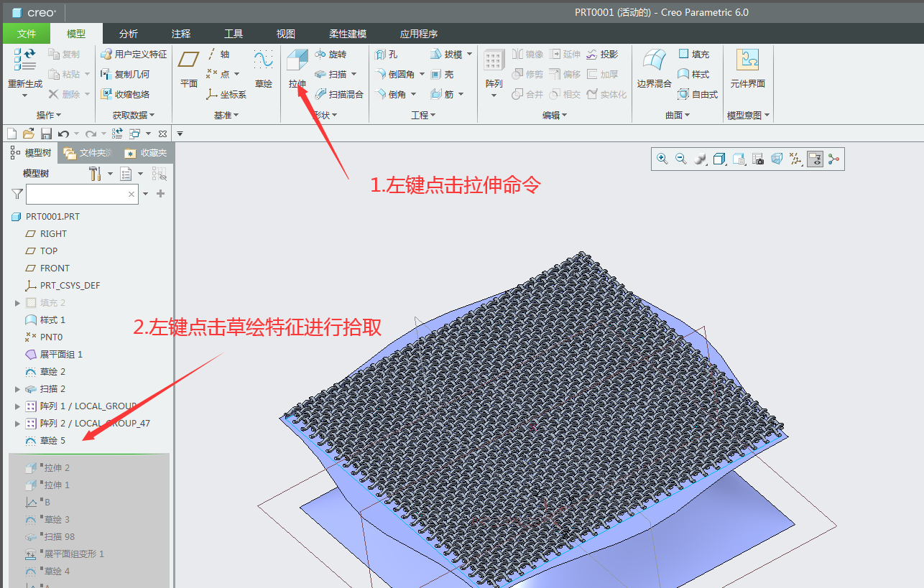Expand the 编辑 group dropdown
924x588 pixels.
[554, 115]
